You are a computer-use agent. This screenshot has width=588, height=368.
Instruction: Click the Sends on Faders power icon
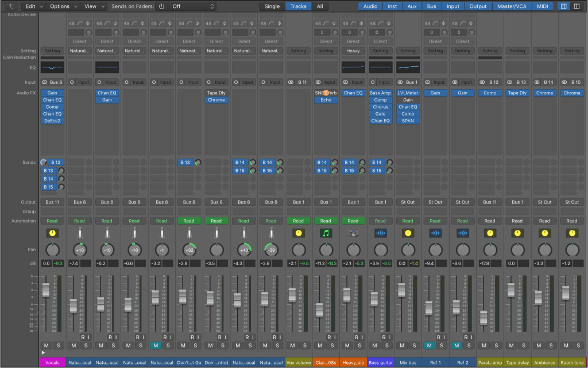tap(161, 6)
